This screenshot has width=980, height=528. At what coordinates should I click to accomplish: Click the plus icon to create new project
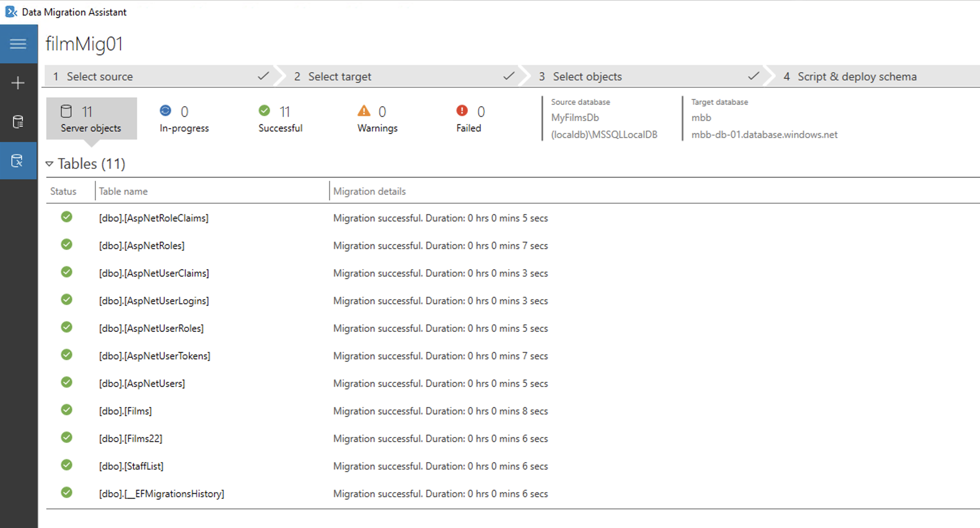click(18, 83)
